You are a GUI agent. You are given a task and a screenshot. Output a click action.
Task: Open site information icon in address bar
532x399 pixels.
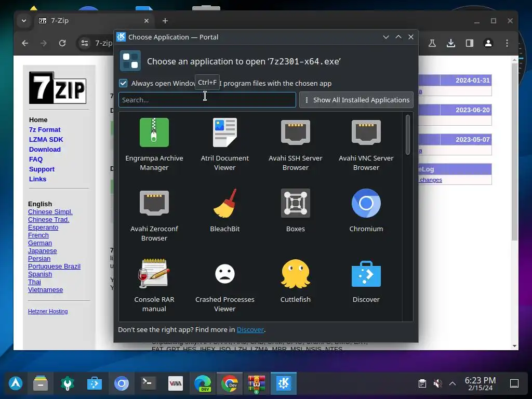85,43
